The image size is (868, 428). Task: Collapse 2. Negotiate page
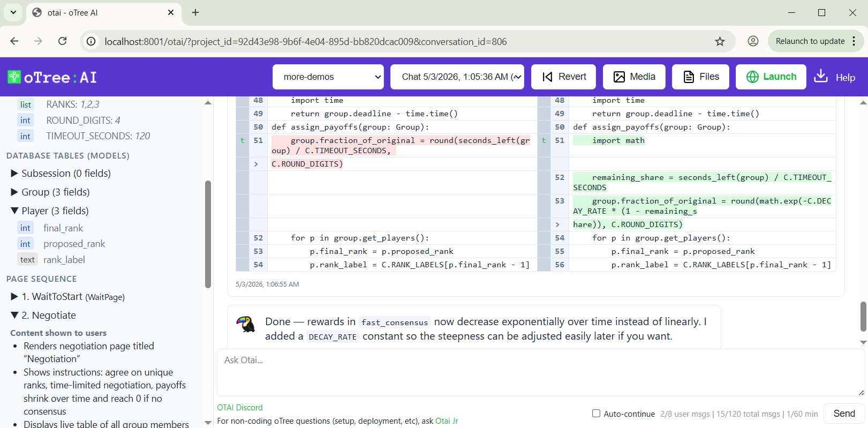(x=43, y=316)
